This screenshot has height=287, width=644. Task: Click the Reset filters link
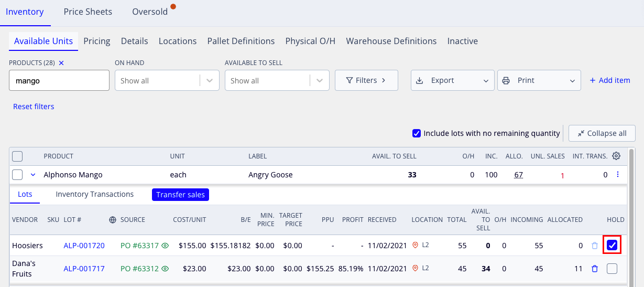(x=34, y=107)
